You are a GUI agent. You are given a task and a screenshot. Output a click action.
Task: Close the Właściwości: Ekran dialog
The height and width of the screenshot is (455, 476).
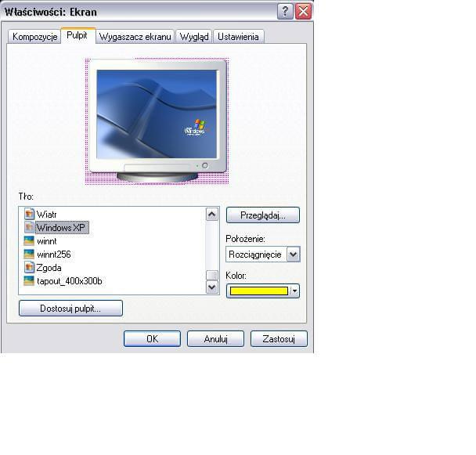303,12
